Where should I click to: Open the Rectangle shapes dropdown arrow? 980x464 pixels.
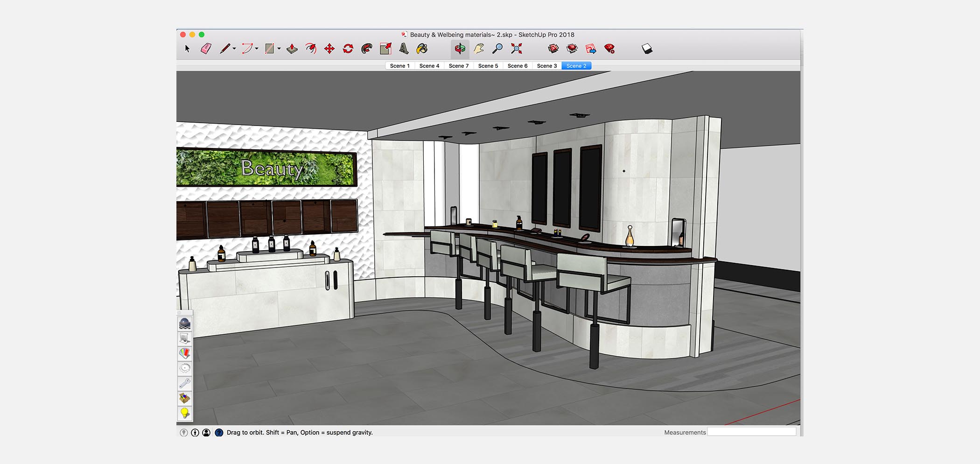coord(279,49)
